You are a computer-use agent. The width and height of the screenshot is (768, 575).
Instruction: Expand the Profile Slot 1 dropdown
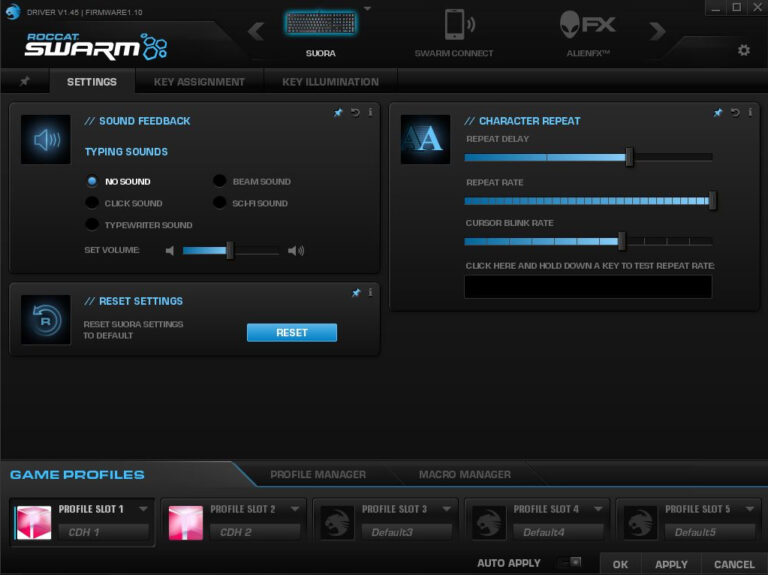tap(143, 509)
